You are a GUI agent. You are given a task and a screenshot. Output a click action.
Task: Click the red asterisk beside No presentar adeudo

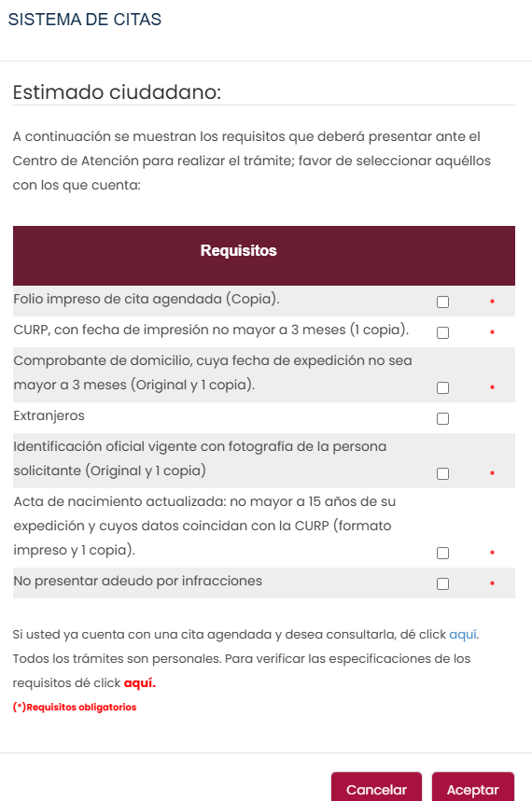coord(492,583)
